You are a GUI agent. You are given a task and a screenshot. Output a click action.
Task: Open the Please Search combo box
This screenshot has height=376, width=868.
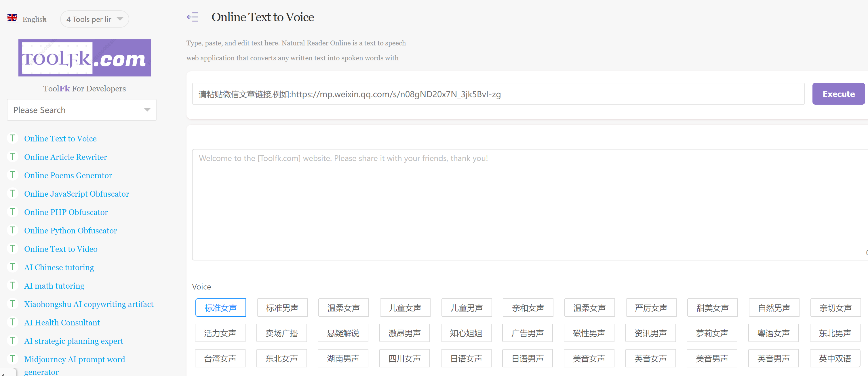(x=81, y=110)
